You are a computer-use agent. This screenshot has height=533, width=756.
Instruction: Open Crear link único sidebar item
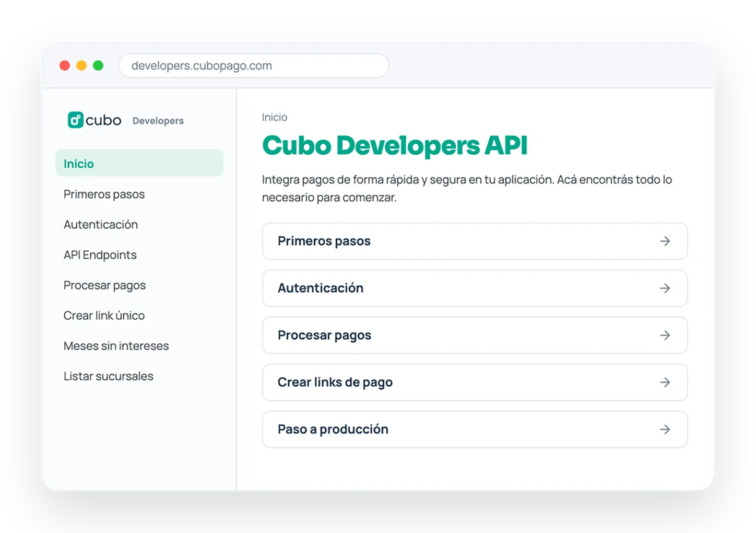point(104,316)
